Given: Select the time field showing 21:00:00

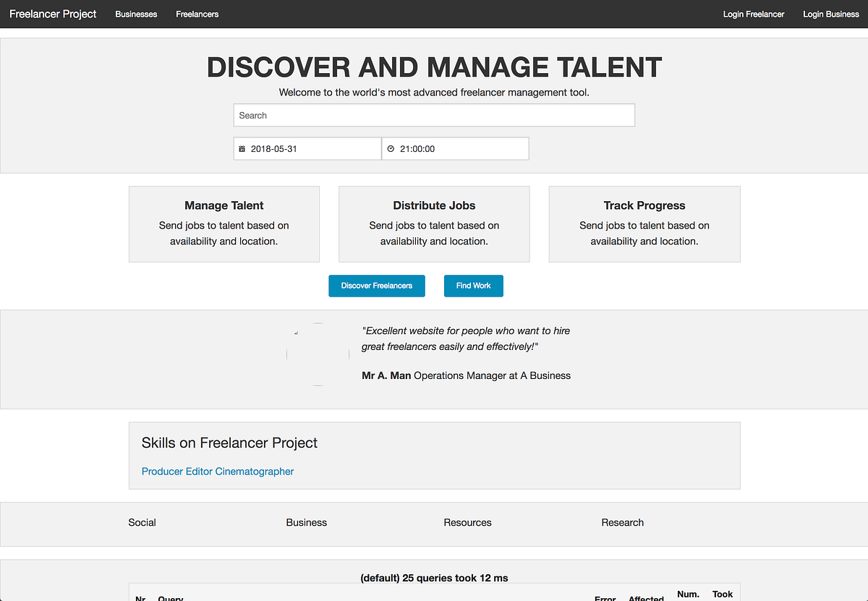Looking at the screenshot, I should pyautogui.click(x=456, y=148).
